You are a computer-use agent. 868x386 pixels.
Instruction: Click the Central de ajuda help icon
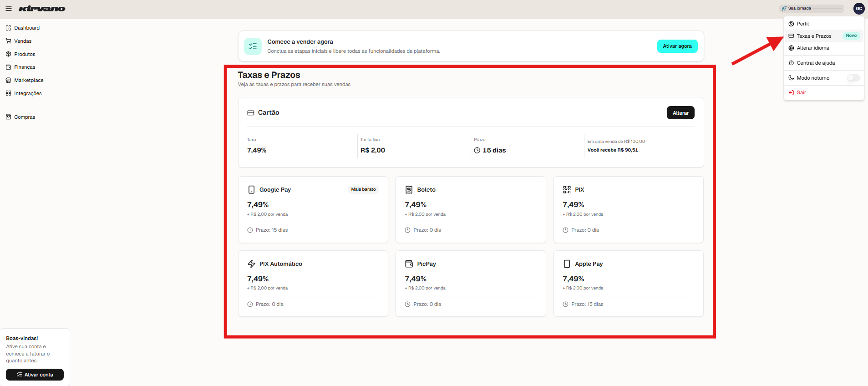point(792,63)
